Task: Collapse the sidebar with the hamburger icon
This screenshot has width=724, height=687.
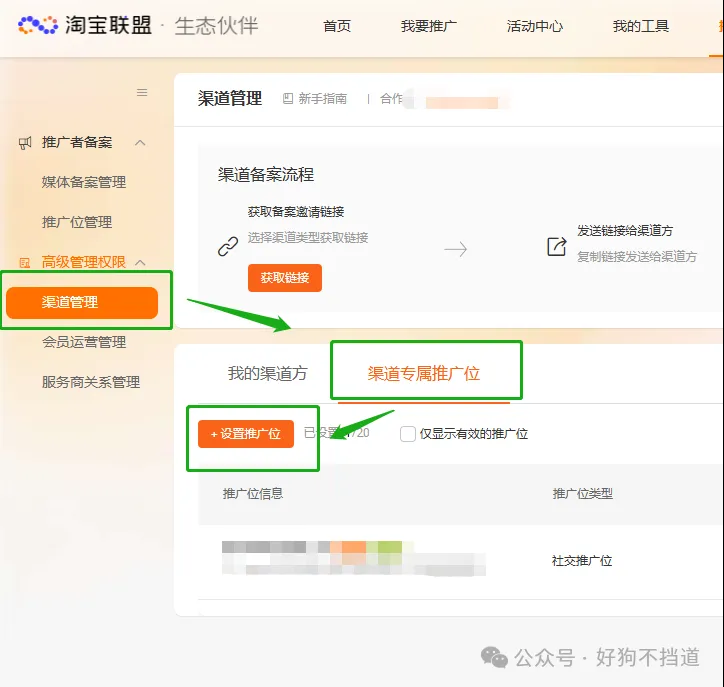Action: coord(142,92)
